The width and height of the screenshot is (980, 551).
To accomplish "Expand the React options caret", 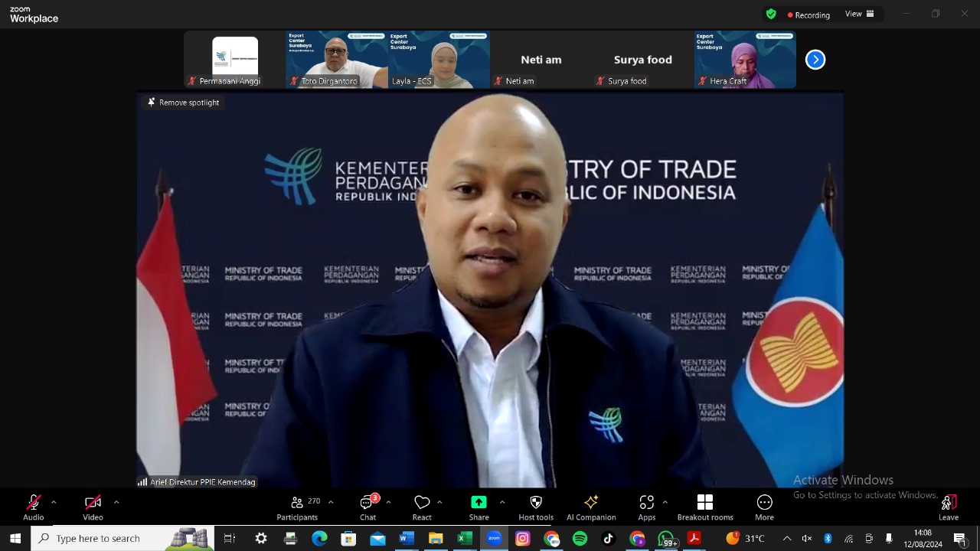I will [x=439, y=502].
